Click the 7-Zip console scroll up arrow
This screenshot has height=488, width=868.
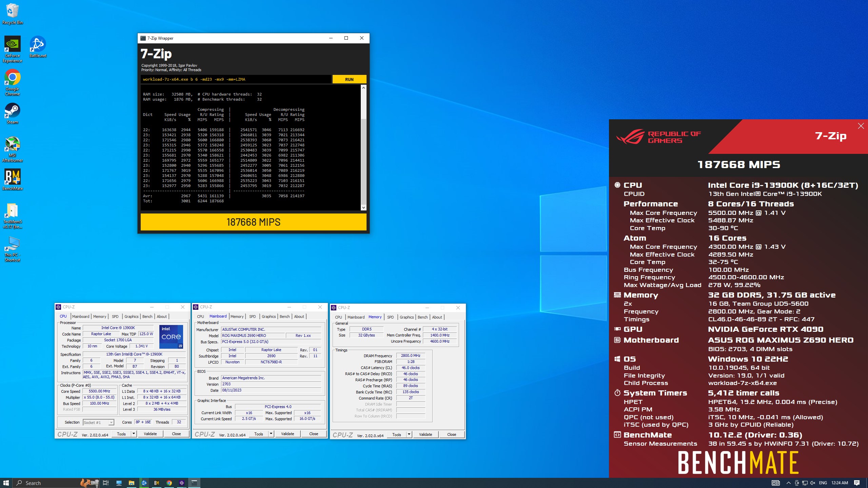(x=363, y=88)
